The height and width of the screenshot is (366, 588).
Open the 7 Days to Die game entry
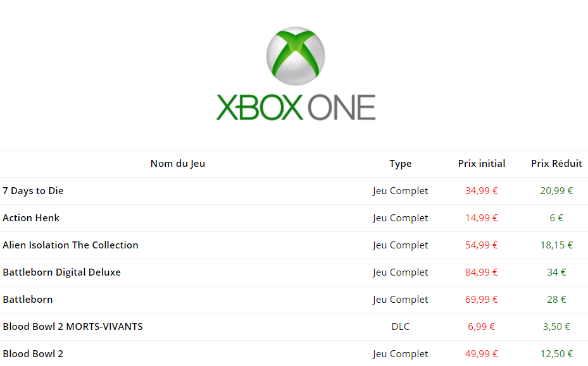[x=33, y=191]
